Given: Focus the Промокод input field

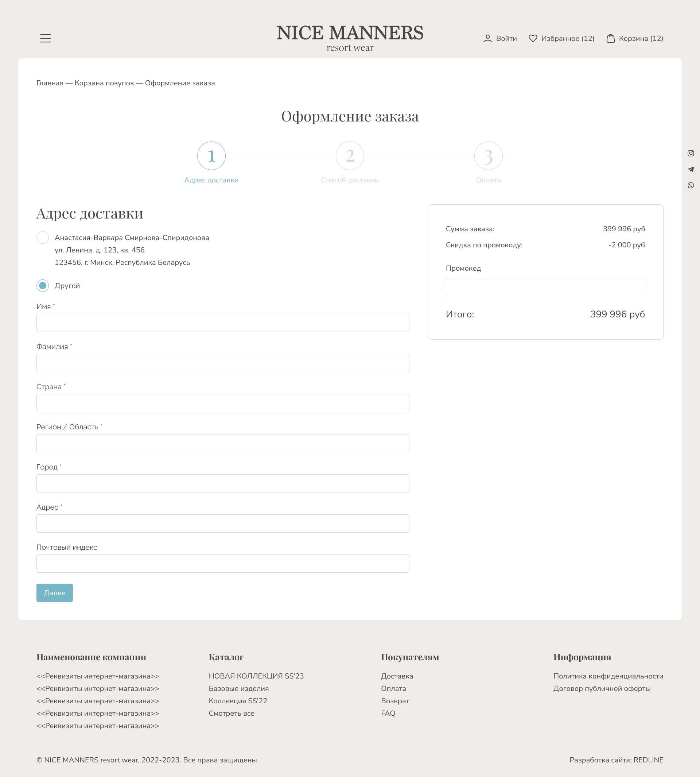Looking at the screenshot, I should point(545,287).
